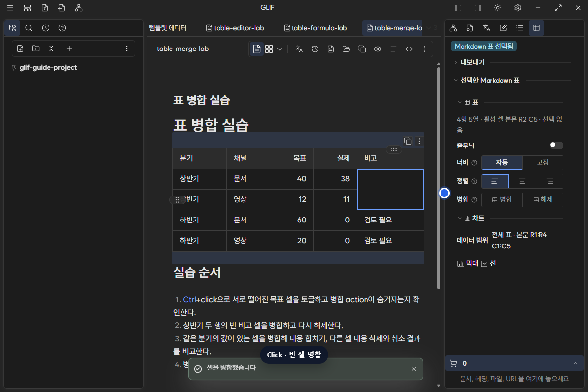The image size is (588, 392).
Task: Switch light/dark theme with sun icon
Action: [x=498, y=8]
